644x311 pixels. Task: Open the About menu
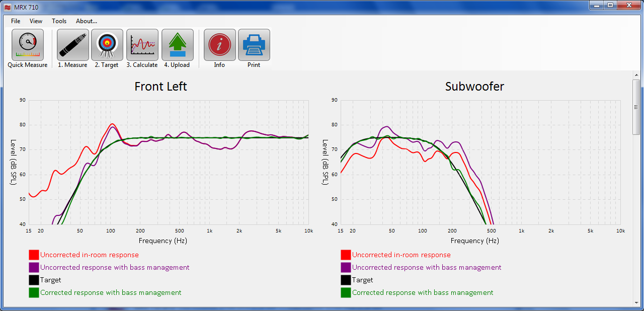click(x=87, y=21)
